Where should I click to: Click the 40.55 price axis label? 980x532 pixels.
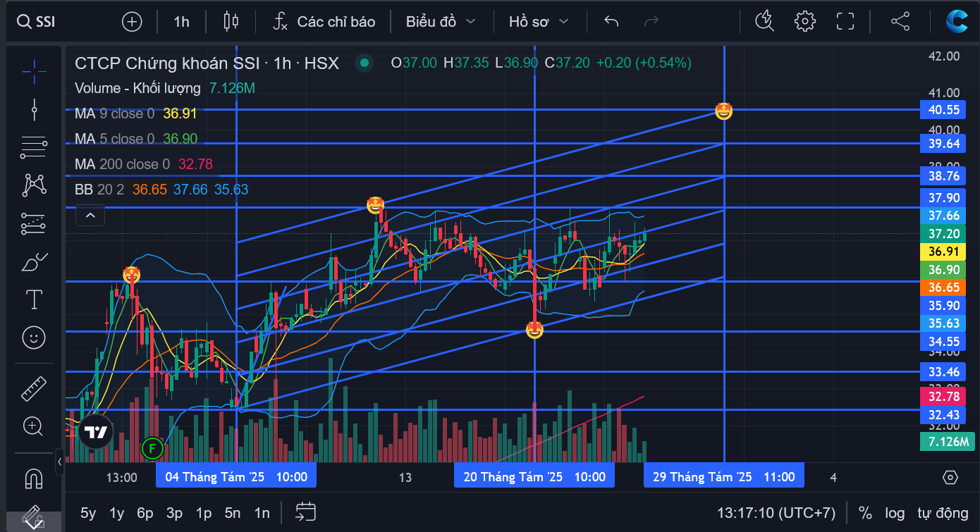944,110
